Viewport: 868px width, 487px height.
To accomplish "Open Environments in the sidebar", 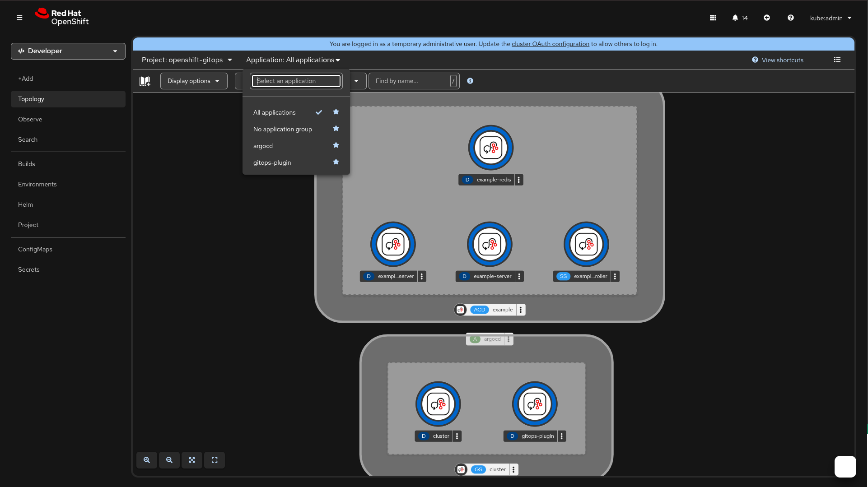I will pyautogui.click(x=68, y=184).
